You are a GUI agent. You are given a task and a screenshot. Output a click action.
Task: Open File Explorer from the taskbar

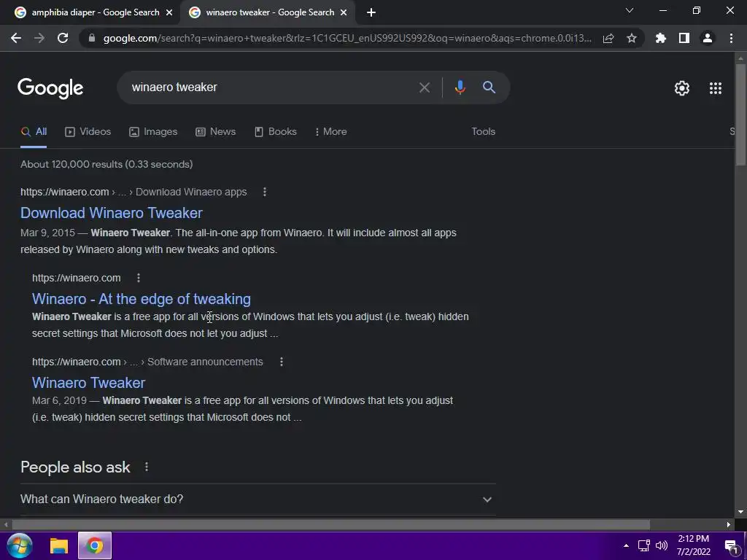(59, 545)
